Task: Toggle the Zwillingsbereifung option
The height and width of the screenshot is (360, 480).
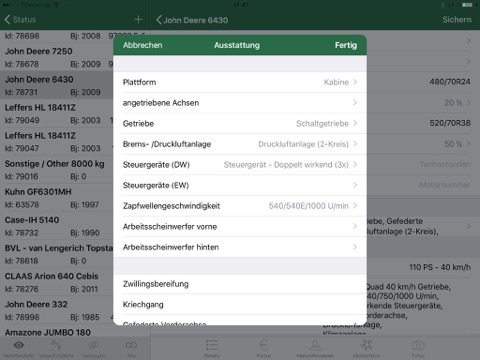Action: [x=240, y=284]
